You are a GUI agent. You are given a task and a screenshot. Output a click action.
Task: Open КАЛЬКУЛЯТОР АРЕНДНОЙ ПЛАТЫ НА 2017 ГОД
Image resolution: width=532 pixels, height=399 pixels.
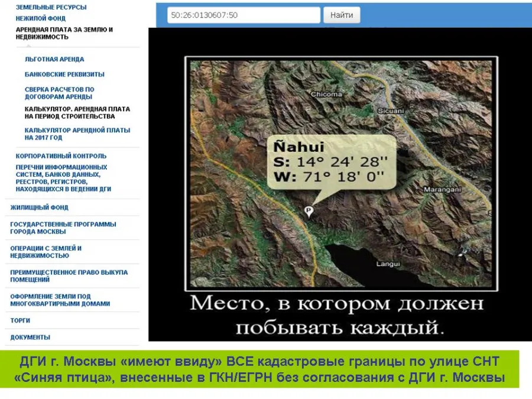click(77, 134)
